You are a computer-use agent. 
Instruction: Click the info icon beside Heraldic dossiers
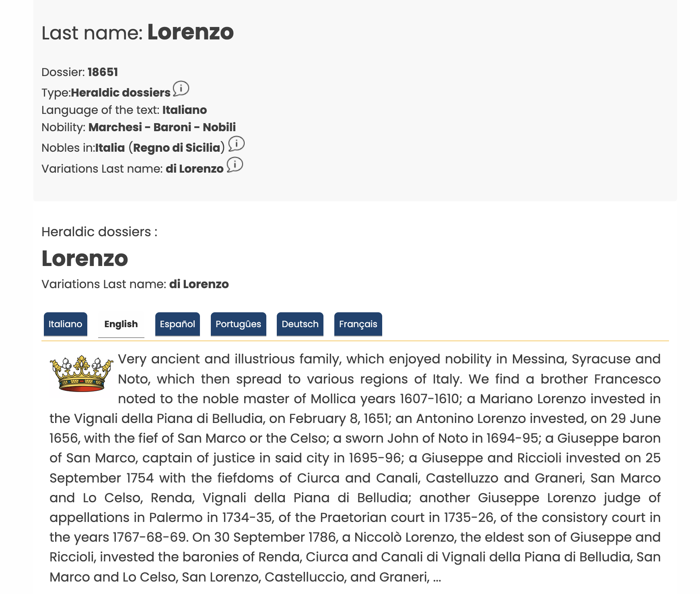tap(181, 89)
